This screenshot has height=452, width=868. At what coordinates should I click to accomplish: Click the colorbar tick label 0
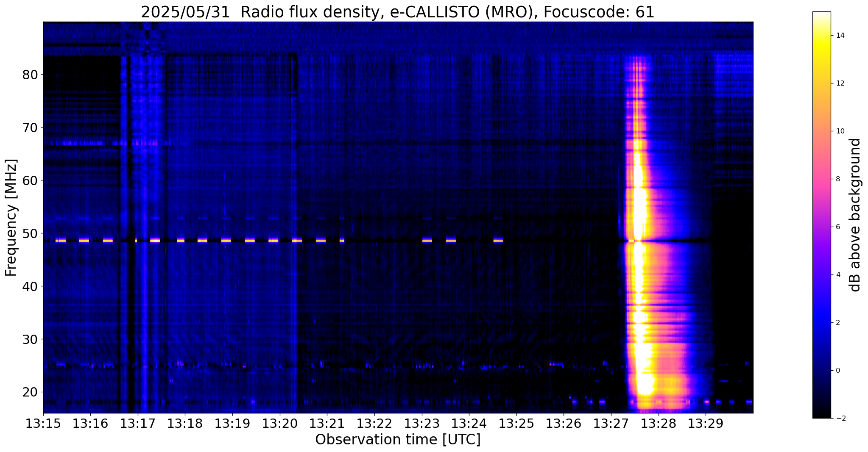(837, 371)
